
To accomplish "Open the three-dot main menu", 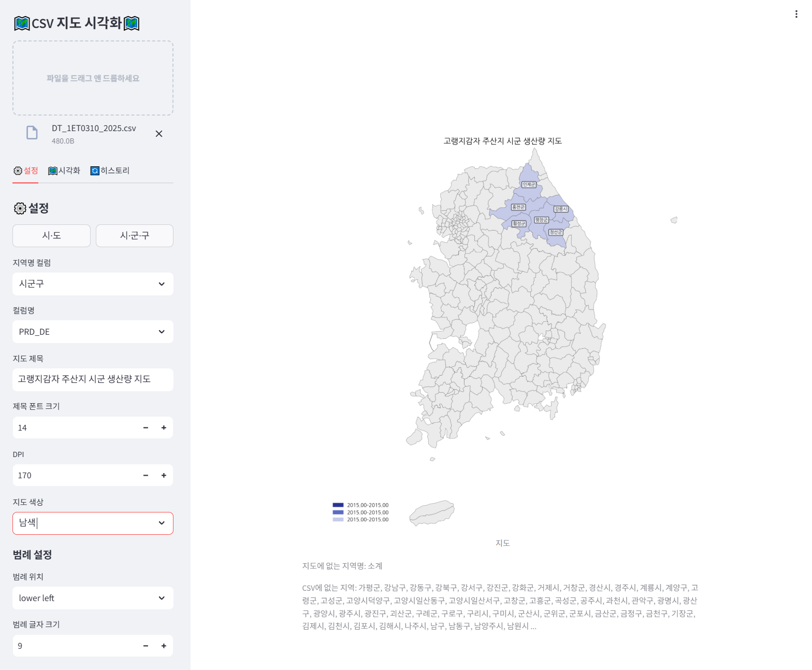I will tap(796, 14).
